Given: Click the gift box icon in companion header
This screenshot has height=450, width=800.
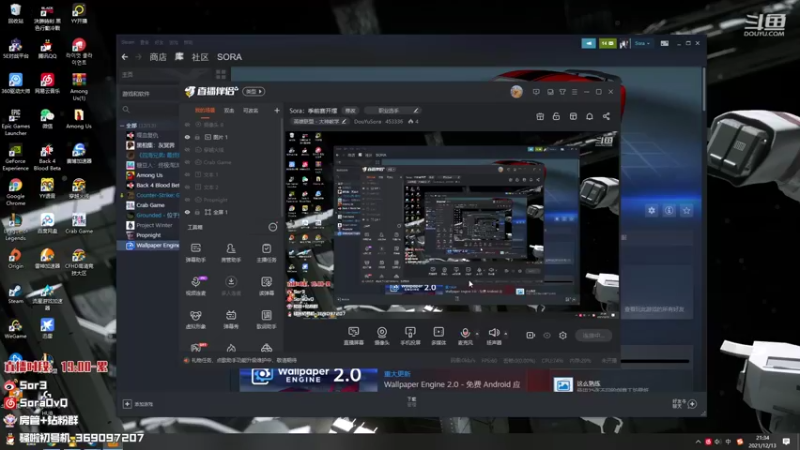Looking at the screenshot, I should point(540,116).
